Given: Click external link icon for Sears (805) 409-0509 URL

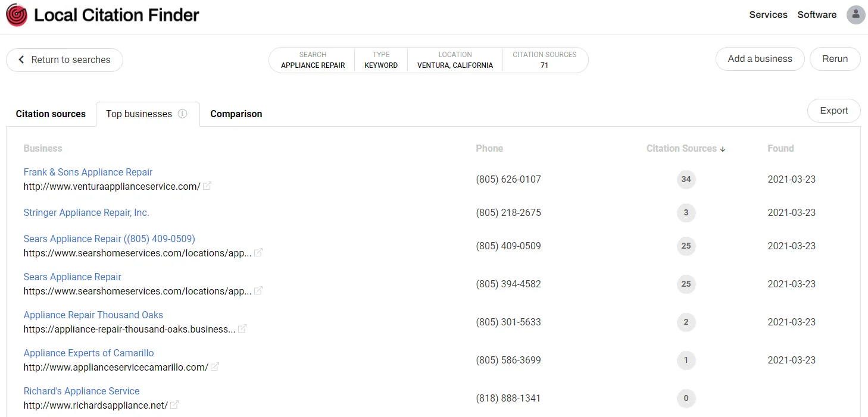Looking at the screenshot, I should [258, 253].
